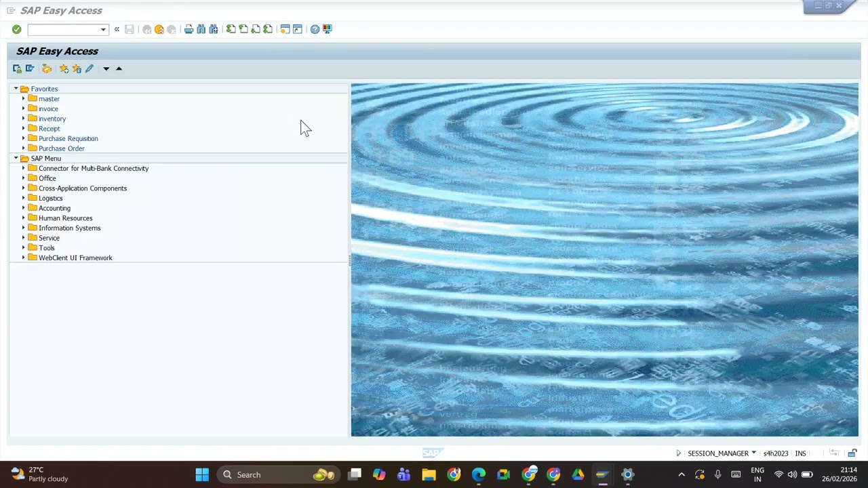Click the Find binoculars icon
This screenshot has width=868, height=488.
(x=201, y=29)
